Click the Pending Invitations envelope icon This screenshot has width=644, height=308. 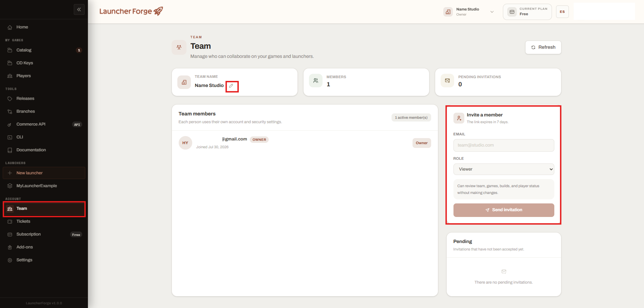(447, 81)
